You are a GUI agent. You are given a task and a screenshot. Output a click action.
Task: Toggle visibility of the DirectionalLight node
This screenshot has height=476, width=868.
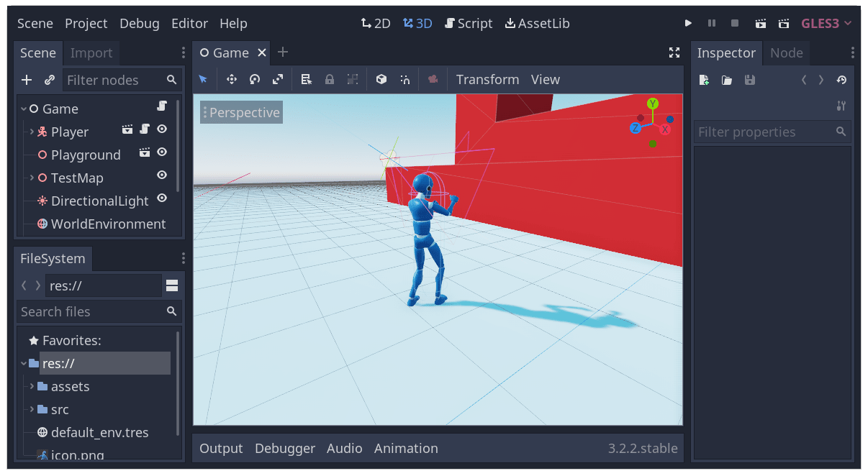point(161,198)
